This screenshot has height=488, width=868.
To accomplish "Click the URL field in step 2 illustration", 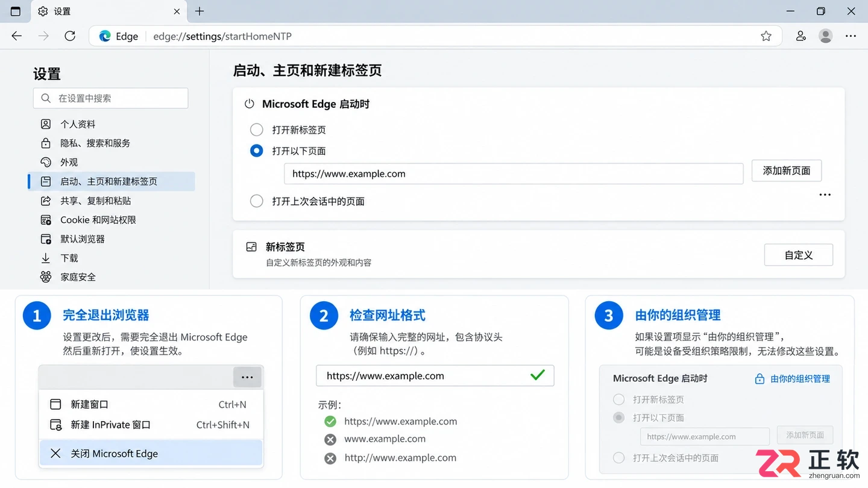I will [435, 375].
